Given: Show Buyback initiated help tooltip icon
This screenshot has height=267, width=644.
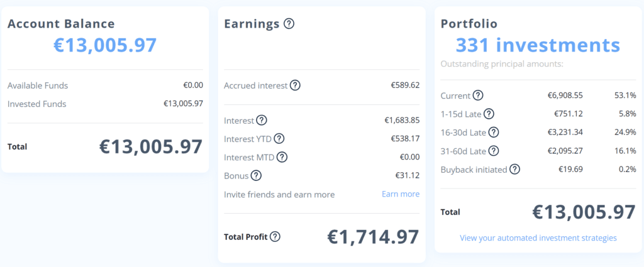Looking at the screenshot, I should tap(514, 169).
